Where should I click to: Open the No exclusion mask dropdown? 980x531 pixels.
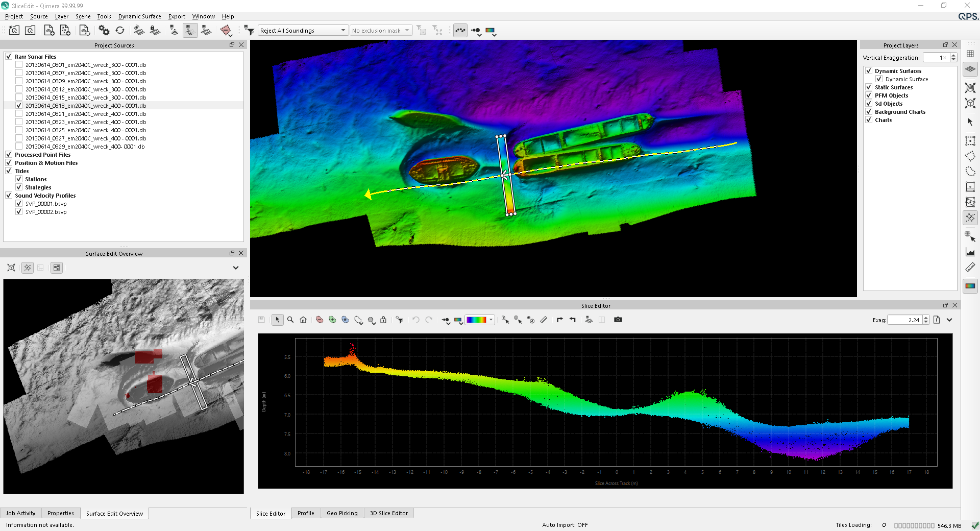pos(381,31)
